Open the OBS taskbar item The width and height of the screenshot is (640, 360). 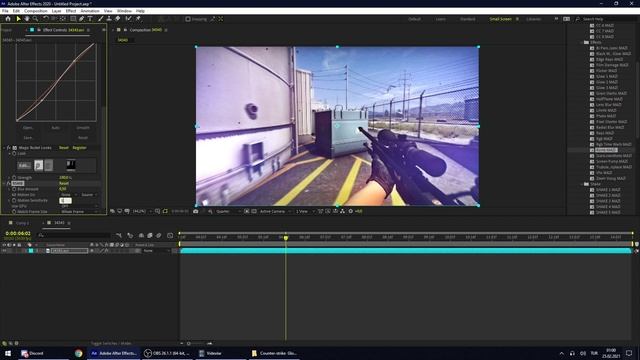pos(167,353)
